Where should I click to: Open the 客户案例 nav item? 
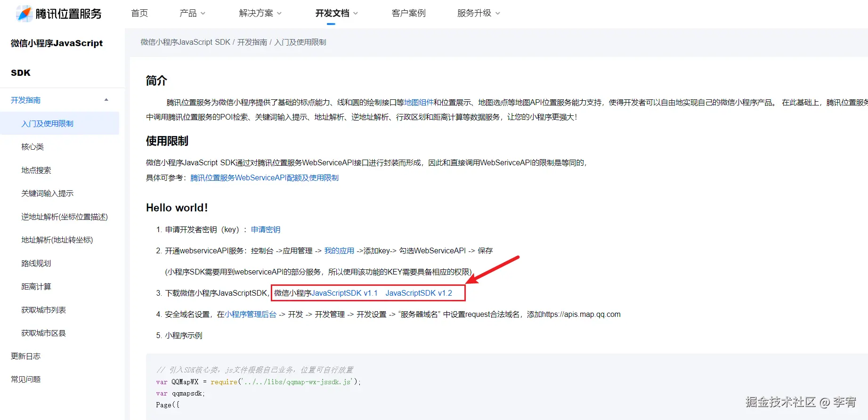point(409,13)
